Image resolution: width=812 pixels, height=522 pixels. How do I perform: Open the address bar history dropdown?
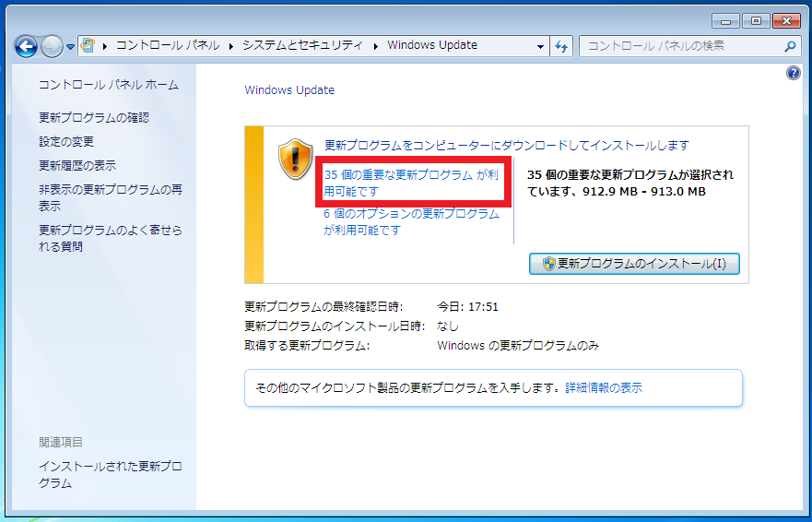point(540,46)
